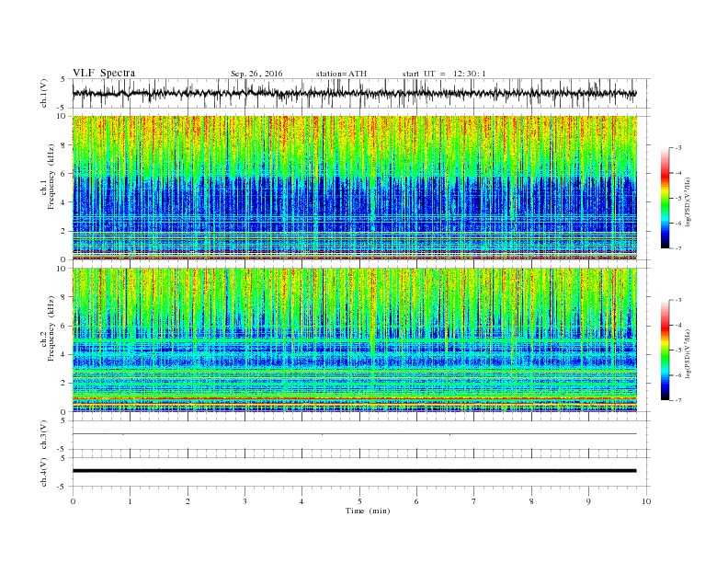Click the "ch.1(V)" axis label

pos(44,94)
